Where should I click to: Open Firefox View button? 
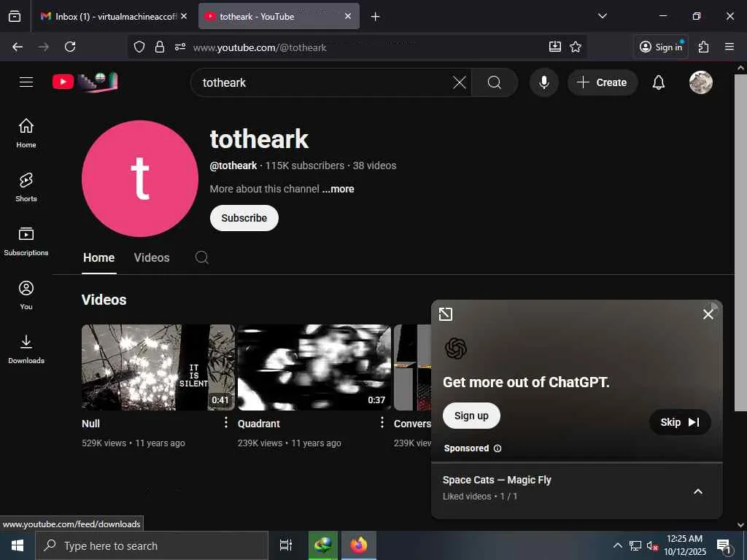tap(15, 16)
